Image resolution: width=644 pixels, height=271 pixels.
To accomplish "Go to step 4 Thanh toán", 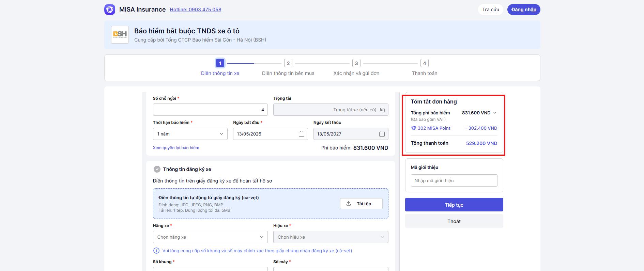I will pyautogui.click(x=425, y=67).
